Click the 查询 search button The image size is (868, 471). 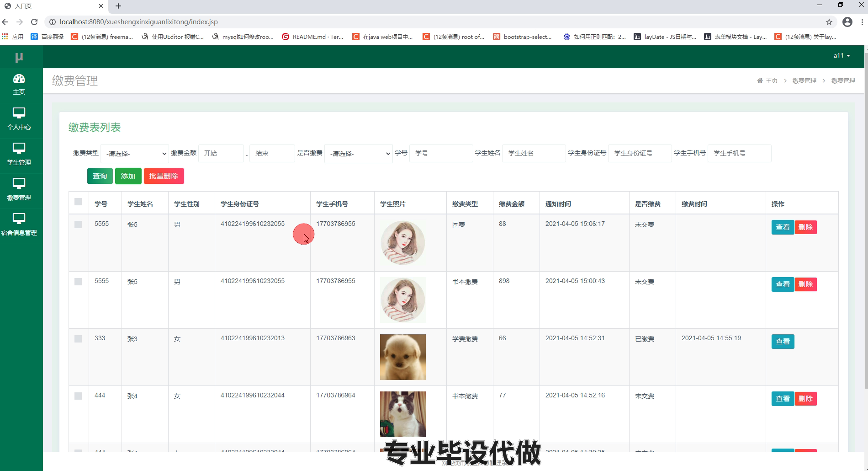pos(100,176)
